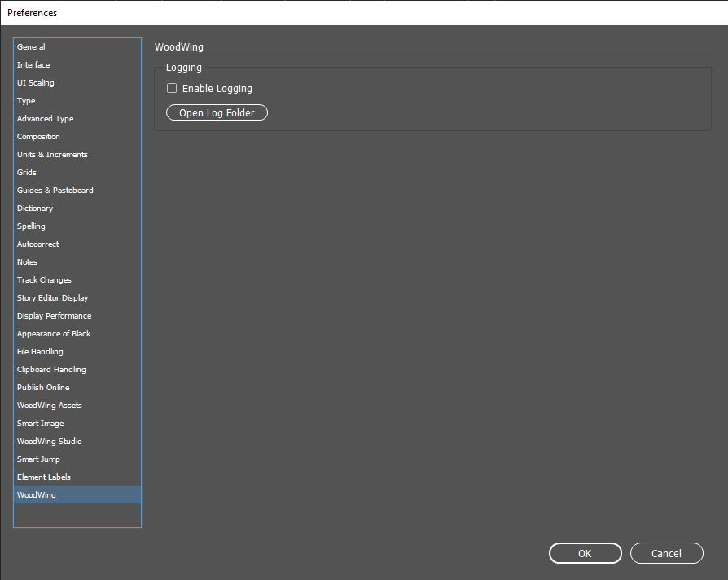This screenshot has height=580, width=728.
Task: Open the Grids preferences page
Action: (28, 173)
